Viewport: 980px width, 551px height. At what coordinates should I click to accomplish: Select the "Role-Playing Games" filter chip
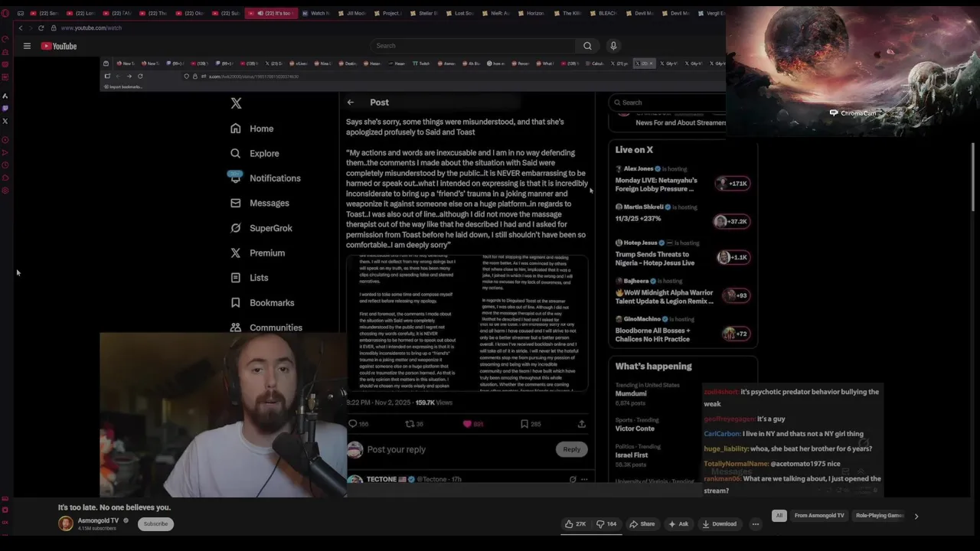point(879,516)
